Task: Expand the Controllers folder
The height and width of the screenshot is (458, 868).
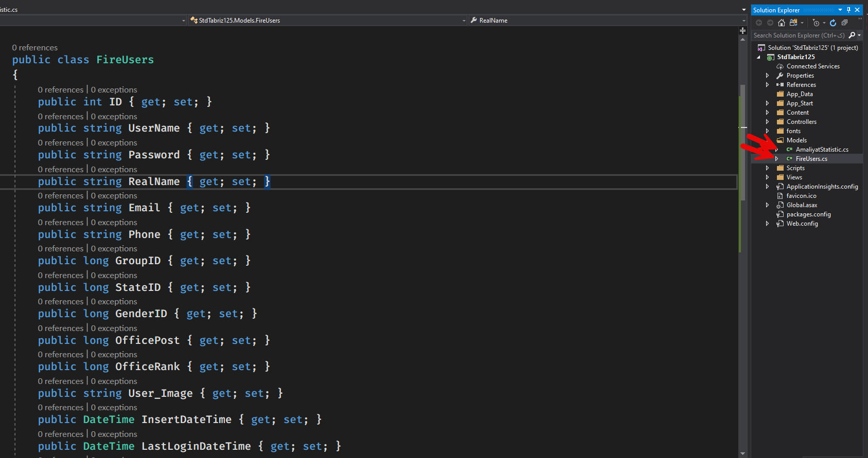Action: point(767,122)
